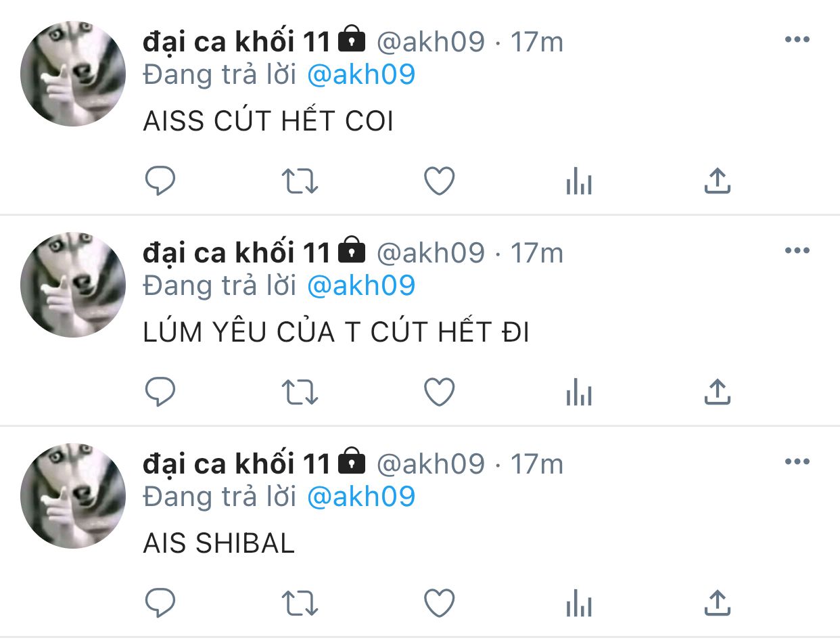This screenshot has width=840, height=640.
Task: View analytics for AISS CÚT HẾT COI tweet
Action: tap(579, 181)
